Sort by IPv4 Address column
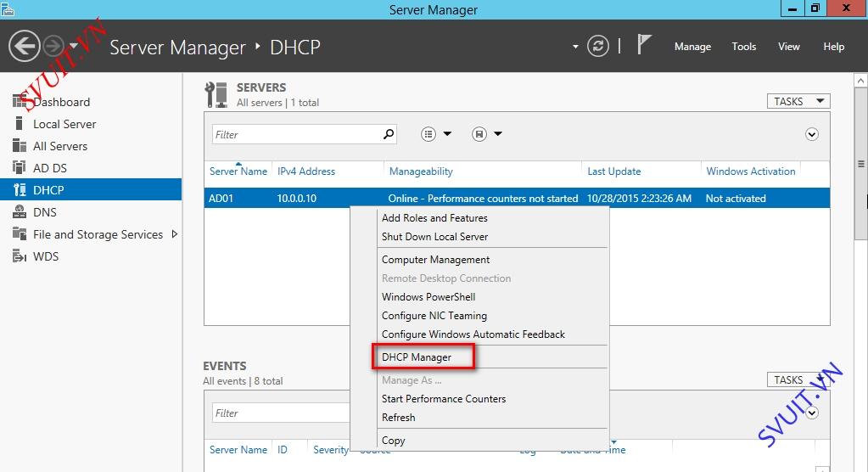Viewport: 868px width, 472px height. click(x=306, y=171)
